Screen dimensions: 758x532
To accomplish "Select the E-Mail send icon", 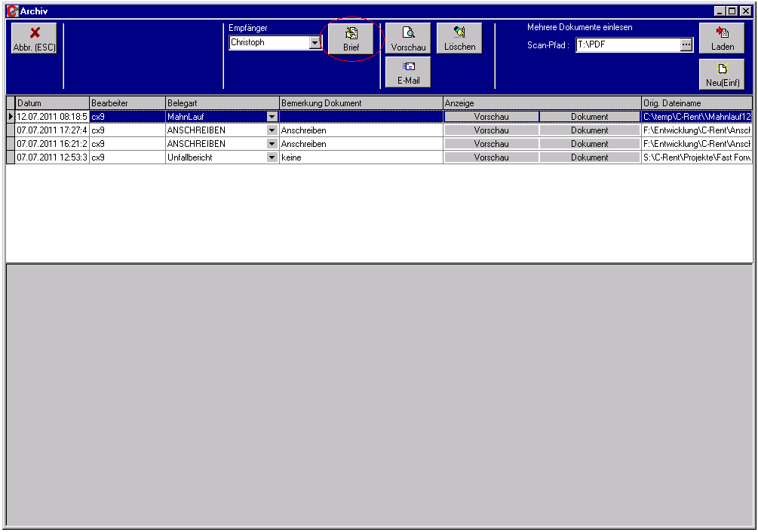I will (407, 72).
